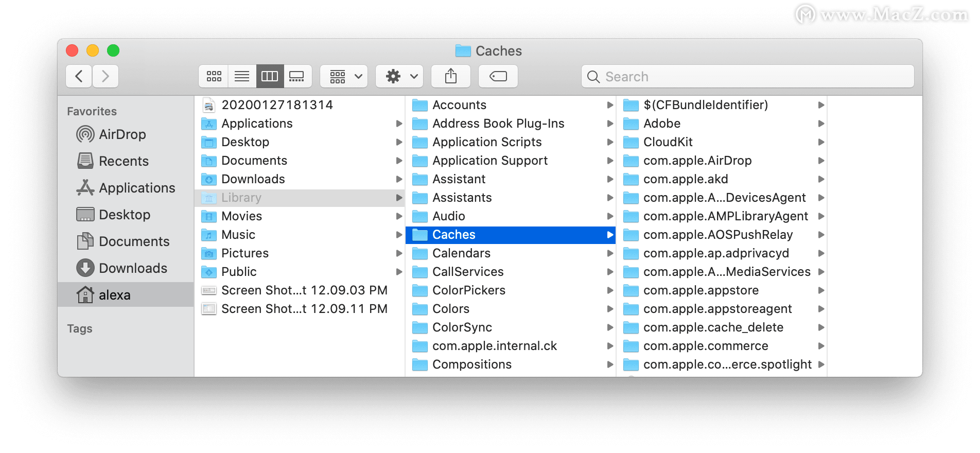
Task: Select Application Support folder
Action: click(x=511, y=161)
